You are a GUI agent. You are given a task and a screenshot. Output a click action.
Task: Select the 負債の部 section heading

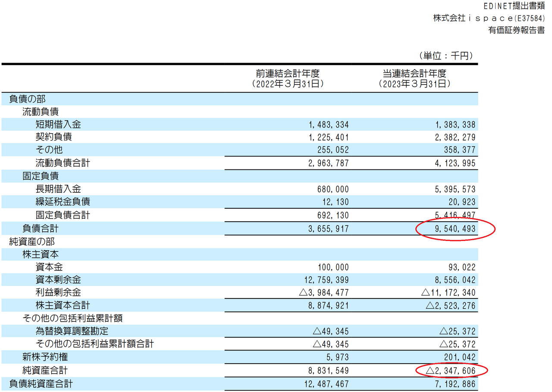point(27,99)
